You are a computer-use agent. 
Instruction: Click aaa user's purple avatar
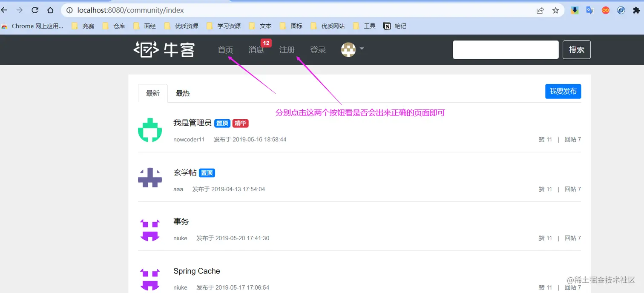coord(150,178)
